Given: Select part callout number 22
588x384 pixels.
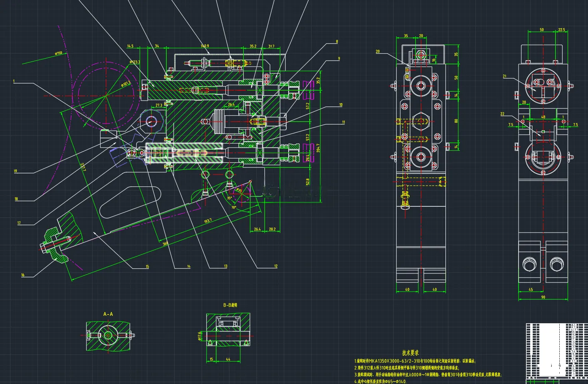Looking at the screenshot, I should [x=502, y=114].
